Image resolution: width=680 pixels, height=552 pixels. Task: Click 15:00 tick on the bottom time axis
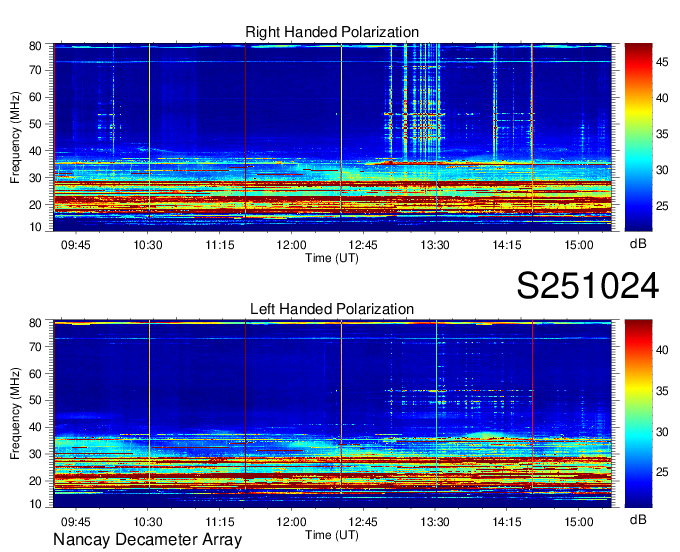click(x=579, y=521)
